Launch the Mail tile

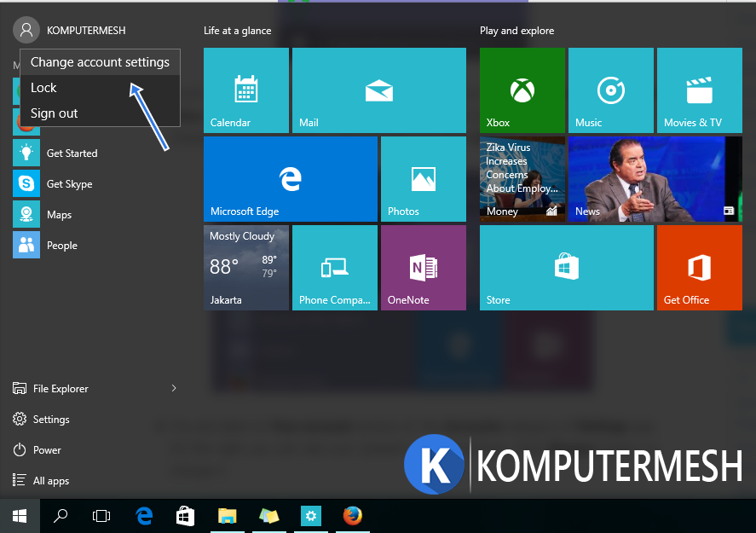coord(378,90)
